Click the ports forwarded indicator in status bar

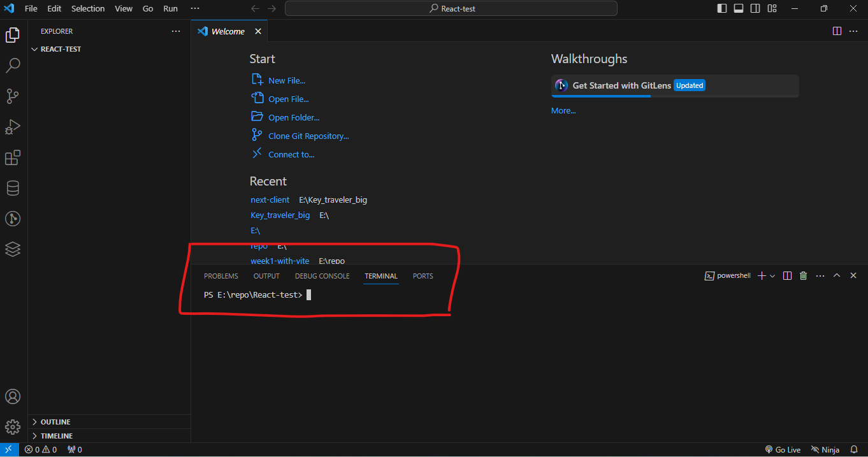click(75, 449)
